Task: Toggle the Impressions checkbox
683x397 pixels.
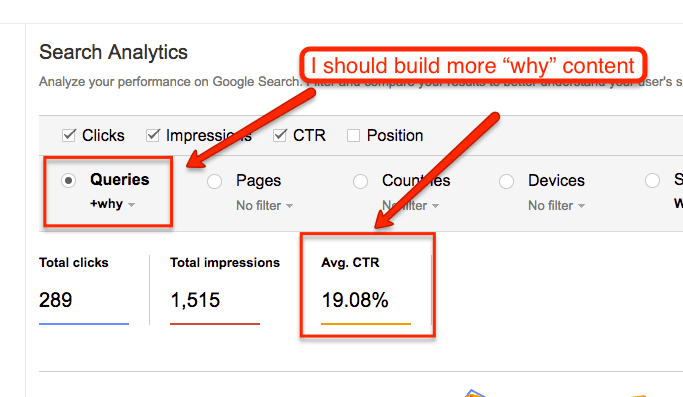Action: pyautogui.click(x=153, y=136)
